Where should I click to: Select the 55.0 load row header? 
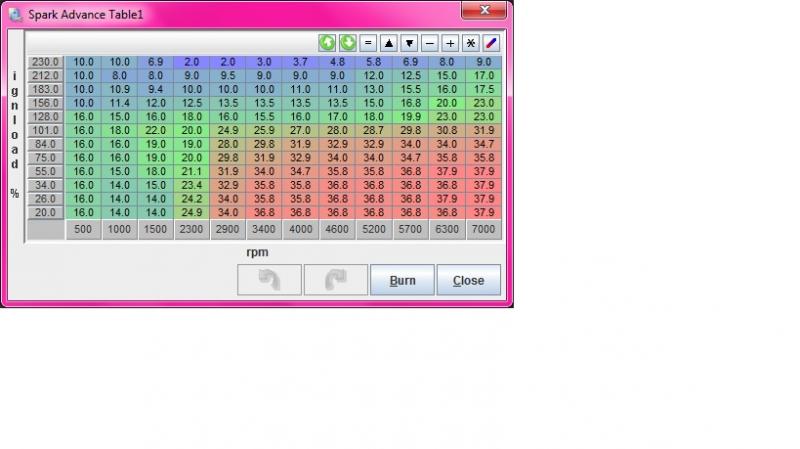tap(45, 171)
